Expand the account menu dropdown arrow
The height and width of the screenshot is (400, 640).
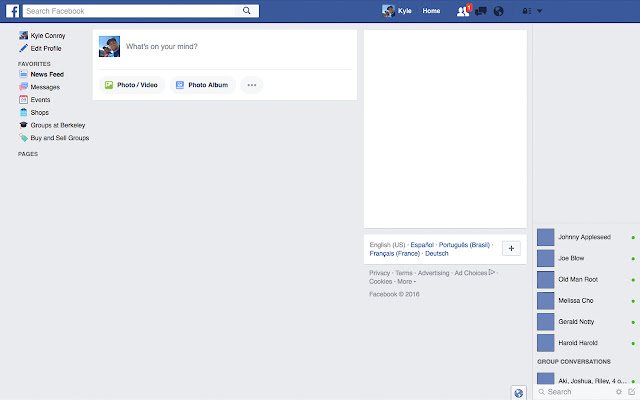[x=540, y=11]
